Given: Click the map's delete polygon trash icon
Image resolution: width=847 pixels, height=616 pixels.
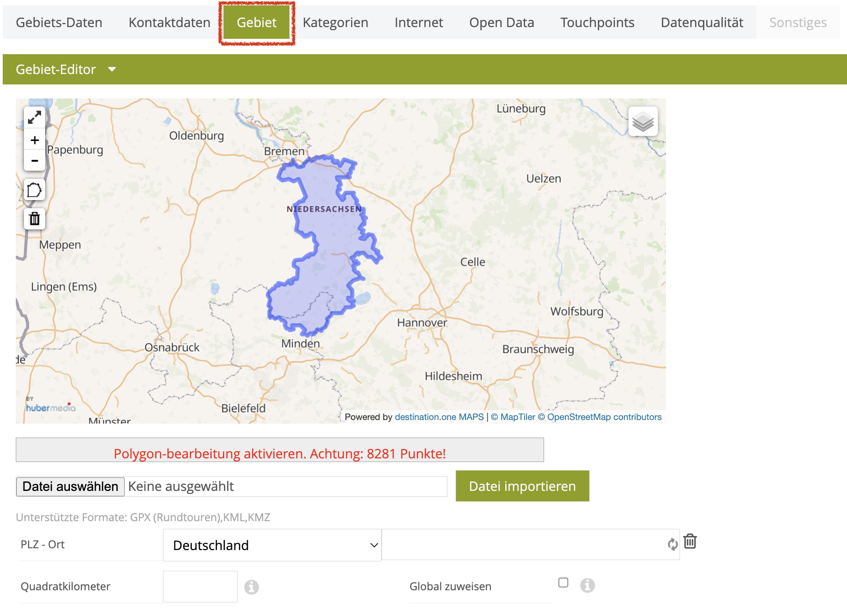Looking at the screenshot, I should pos(34,219).
